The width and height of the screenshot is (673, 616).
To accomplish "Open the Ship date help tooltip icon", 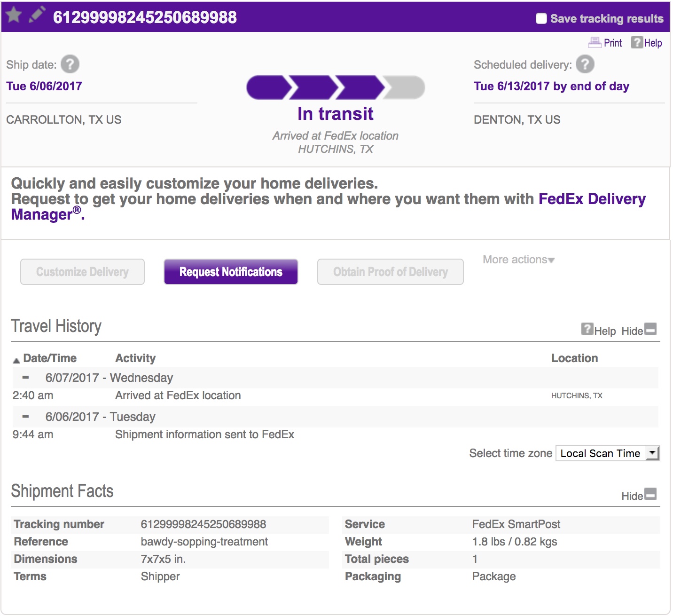I will point(70,64).
